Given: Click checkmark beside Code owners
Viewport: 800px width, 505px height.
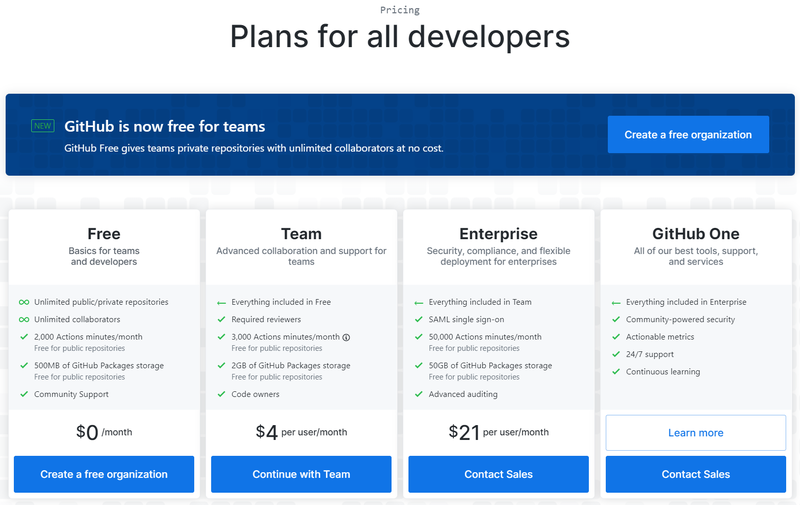Looking at the screenshot, I should pos(221,394).
